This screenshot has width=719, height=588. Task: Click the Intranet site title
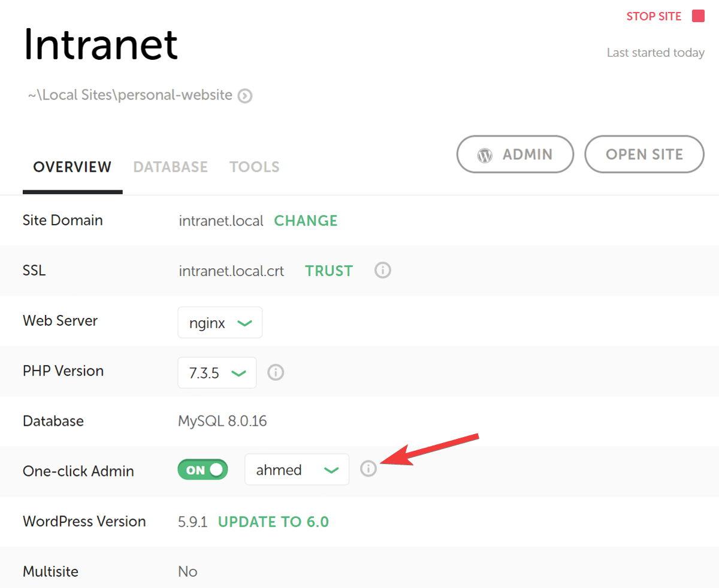[101, 44]
